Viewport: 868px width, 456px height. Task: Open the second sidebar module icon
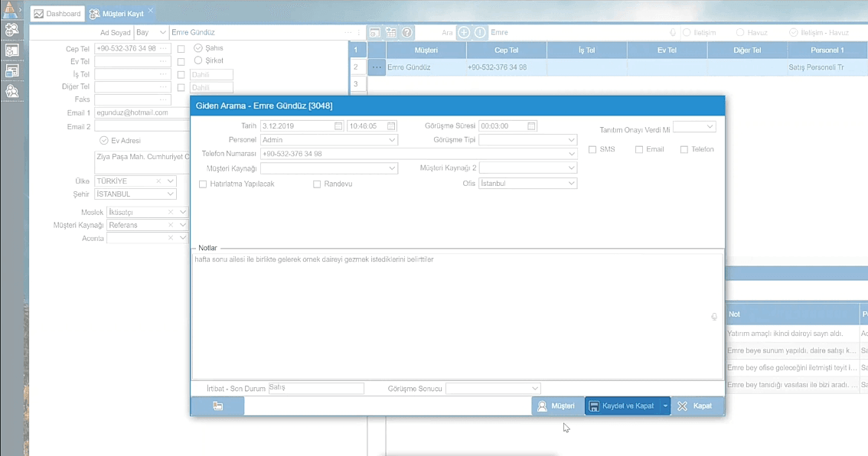[11, 50]
